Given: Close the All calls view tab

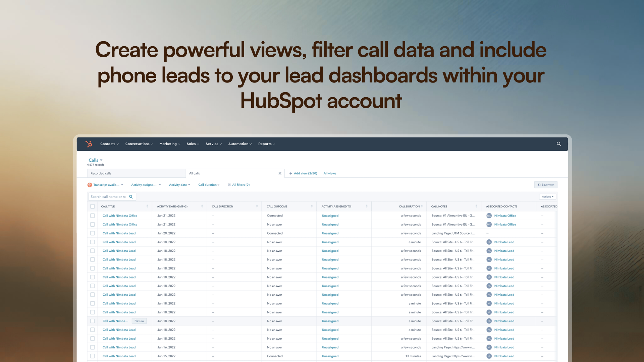Looking at the screenshot, I should [x=280, y=173].
